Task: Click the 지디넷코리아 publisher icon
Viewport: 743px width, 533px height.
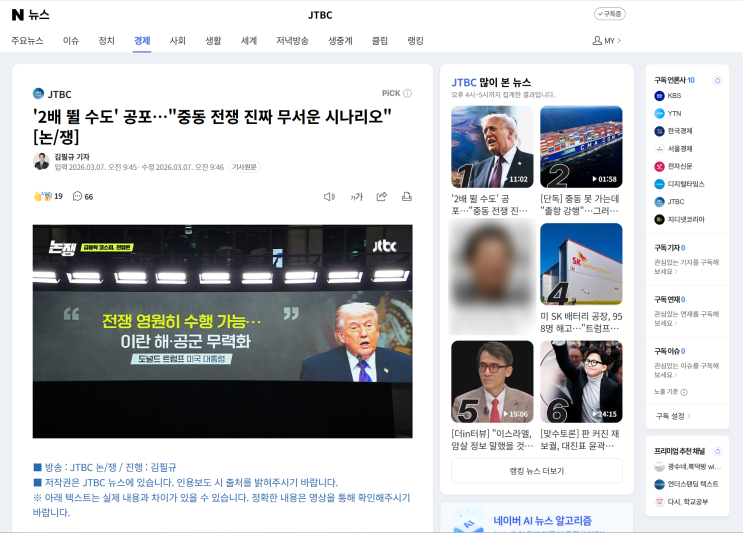Action: point(659,219)
